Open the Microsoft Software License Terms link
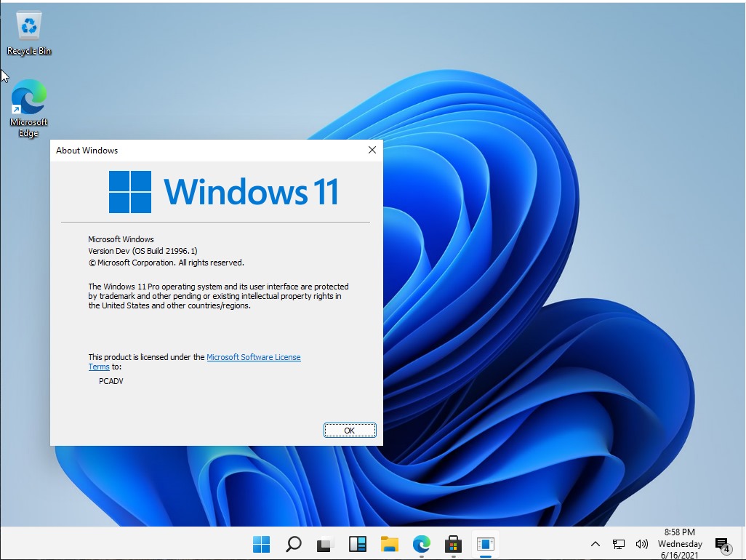Screen dimensions: 746x560 [254, 357]
